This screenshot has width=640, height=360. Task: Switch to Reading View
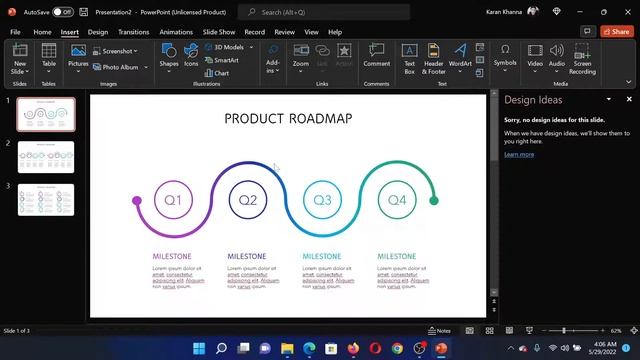509,331
